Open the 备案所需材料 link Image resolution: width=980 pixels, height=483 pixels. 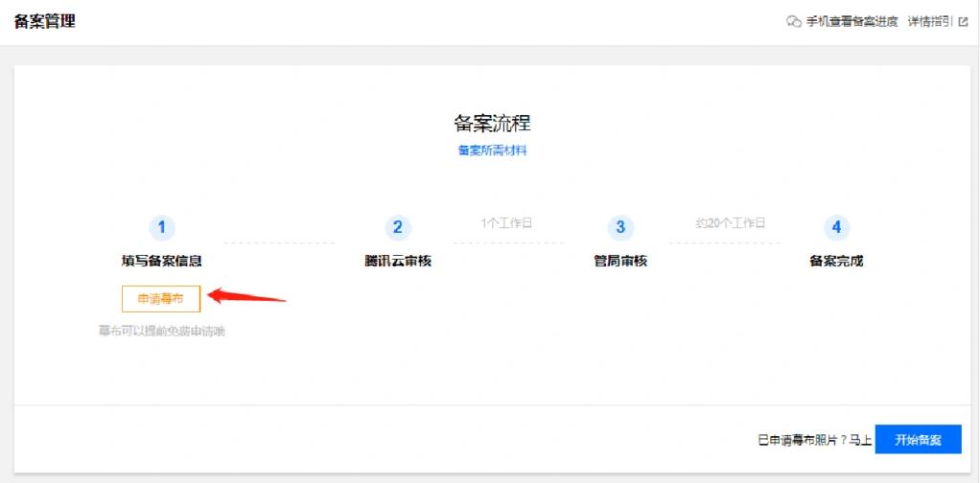pos(493,150)
